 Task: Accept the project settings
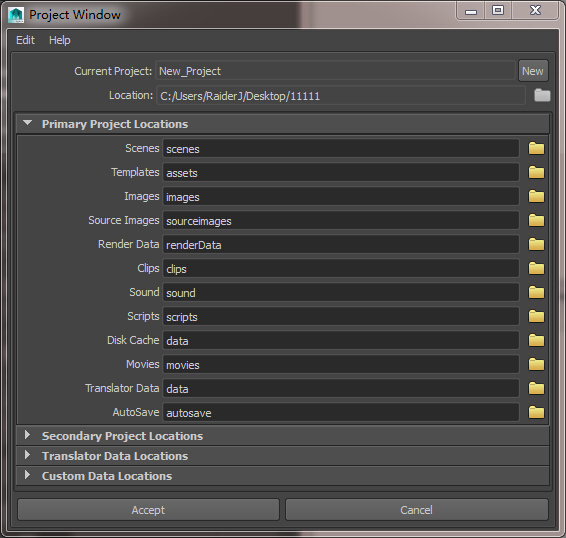coord(148,509)
